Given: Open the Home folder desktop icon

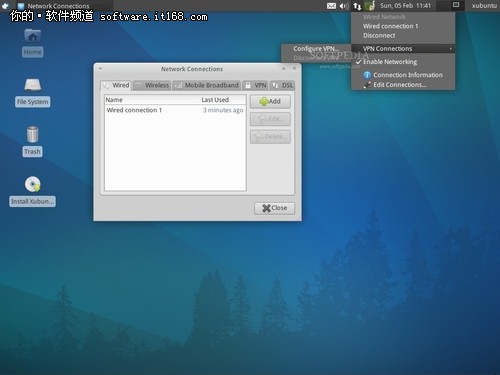Looking at the screenshot, I should [33, 37].
